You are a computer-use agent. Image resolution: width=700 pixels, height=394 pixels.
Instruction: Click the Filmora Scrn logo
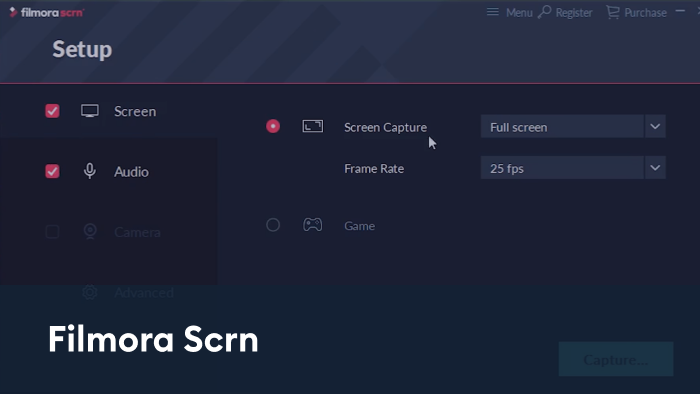pos(46,12)
